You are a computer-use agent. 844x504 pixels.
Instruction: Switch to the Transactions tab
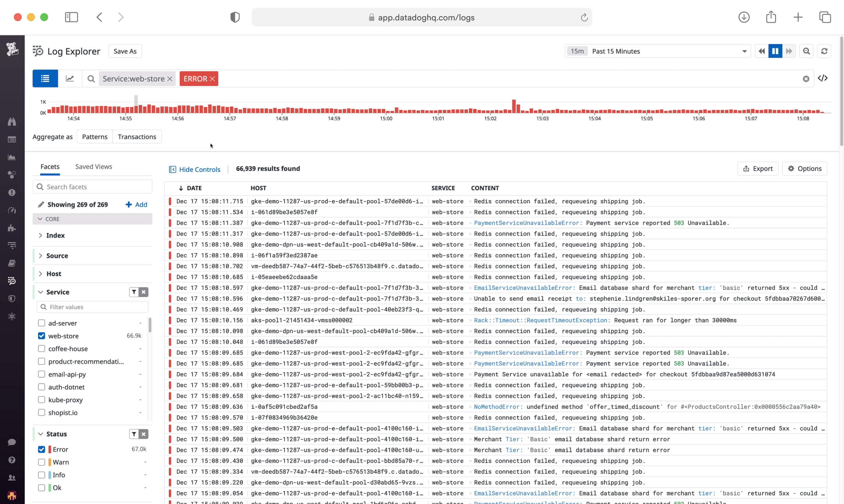[137, 137]
